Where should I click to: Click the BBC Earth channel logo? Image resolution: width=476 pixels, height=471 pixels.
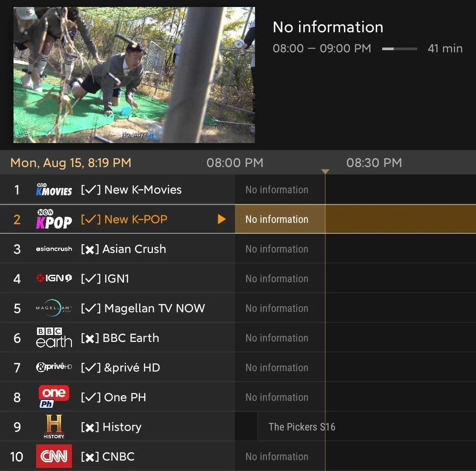pos(54,338)
